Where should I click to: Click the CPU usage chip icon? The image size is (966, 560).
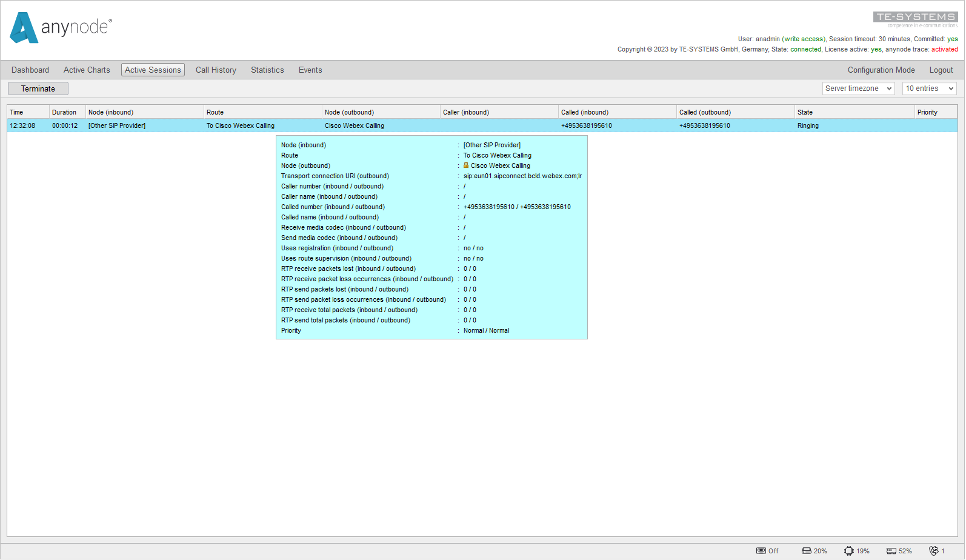coord(849,551)
